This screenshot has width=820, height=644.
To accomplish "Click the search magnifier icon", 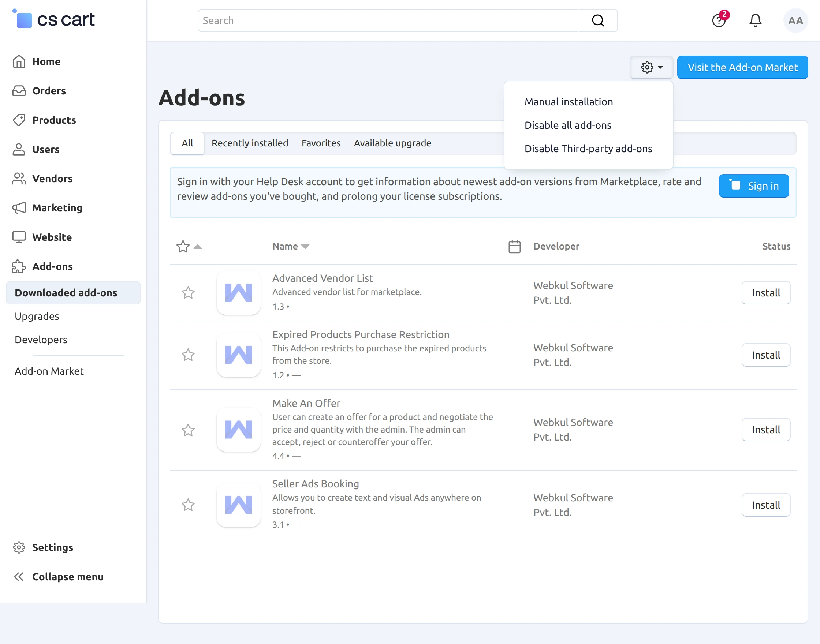I will (598, 20).
